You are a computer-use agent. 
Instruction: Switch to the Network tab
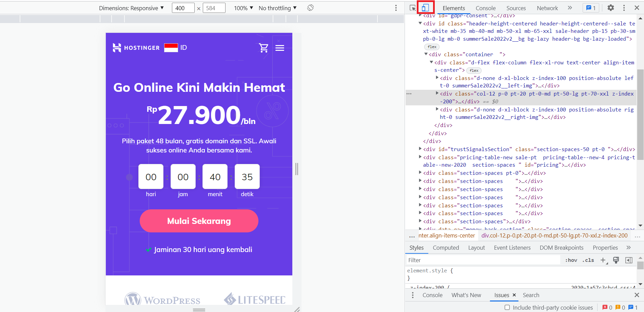coord(547,8)
